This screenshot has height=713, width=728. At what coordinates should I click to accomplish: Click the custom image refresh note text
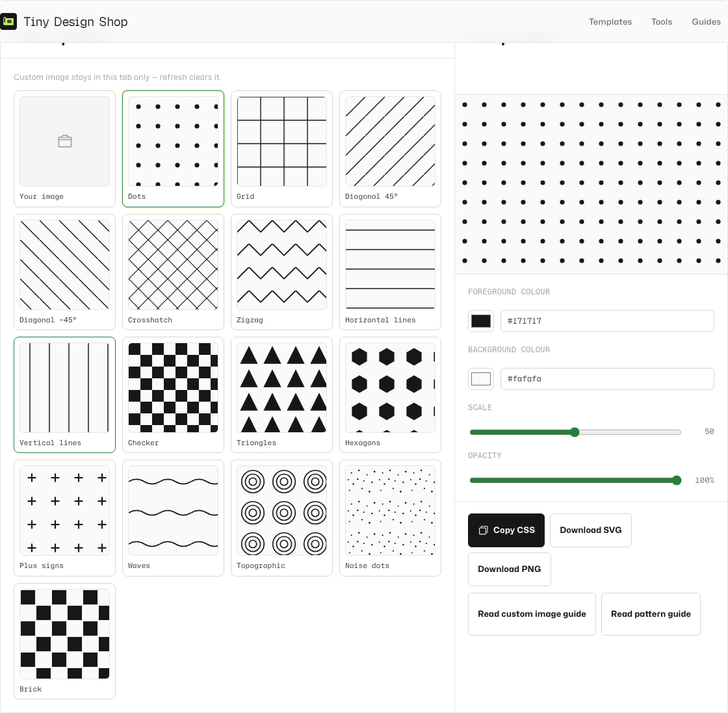[118, 77]
